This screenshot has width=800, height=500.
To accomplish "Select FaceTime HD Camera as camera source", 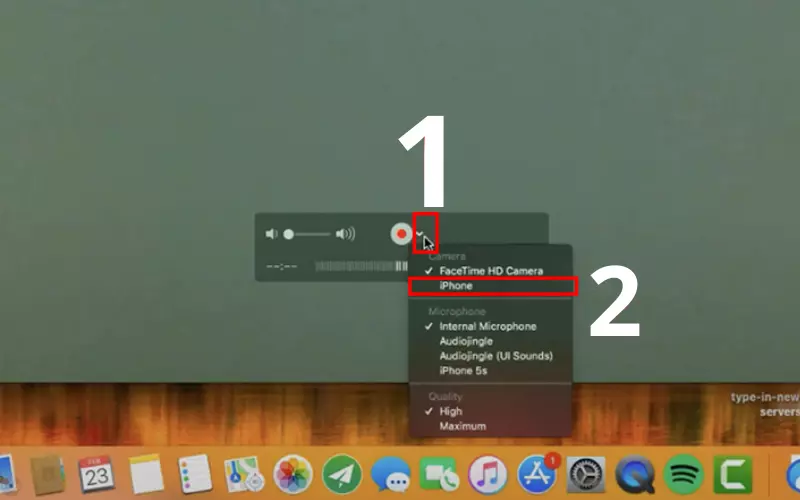I will pyautogui.click(x=491, y=271).
